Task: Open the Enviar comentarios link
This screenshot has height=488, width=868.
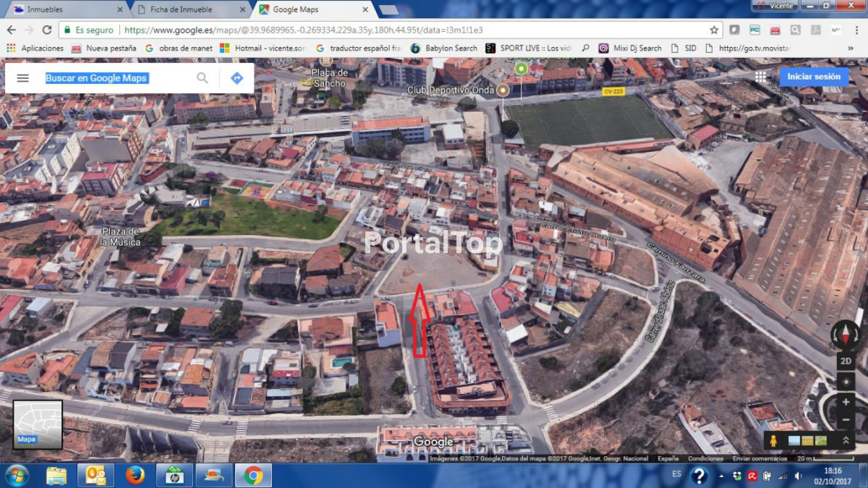Action: [x=759, y=459]
